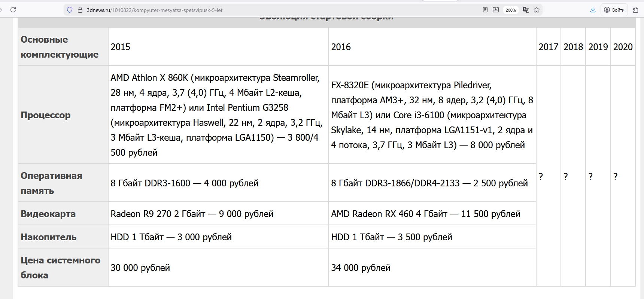Screen dimensions: 644x299
Task: Click the question mark under 2019
Action: (590, 176)
